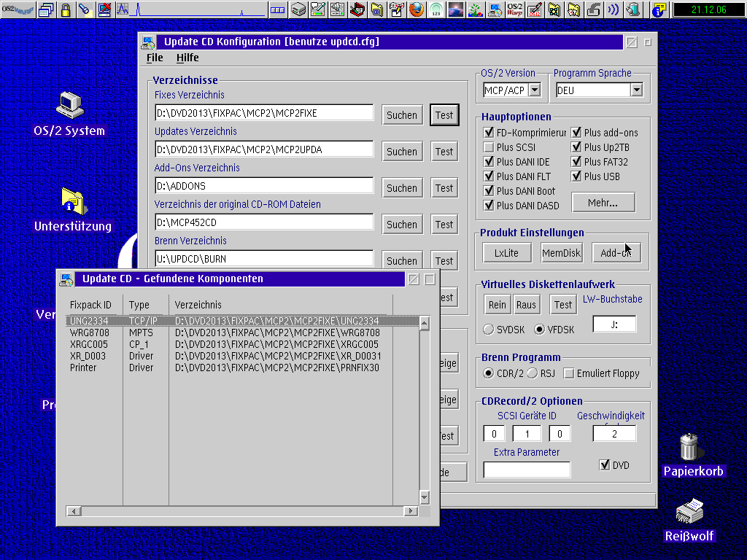
Task: Toggle Plus FAT32 checkbox
Action: (x=576, y=162)
